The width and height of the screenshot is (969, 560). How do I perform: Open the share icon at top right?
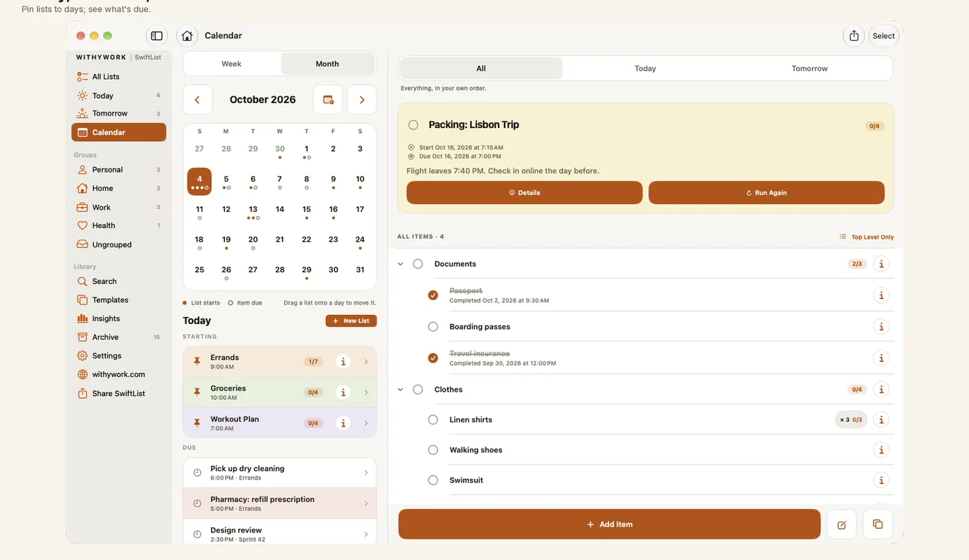coord(854,36)
